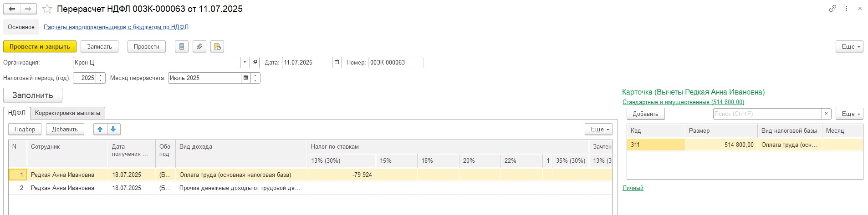Add document to favorites with star icon

[x=46, y=9]
